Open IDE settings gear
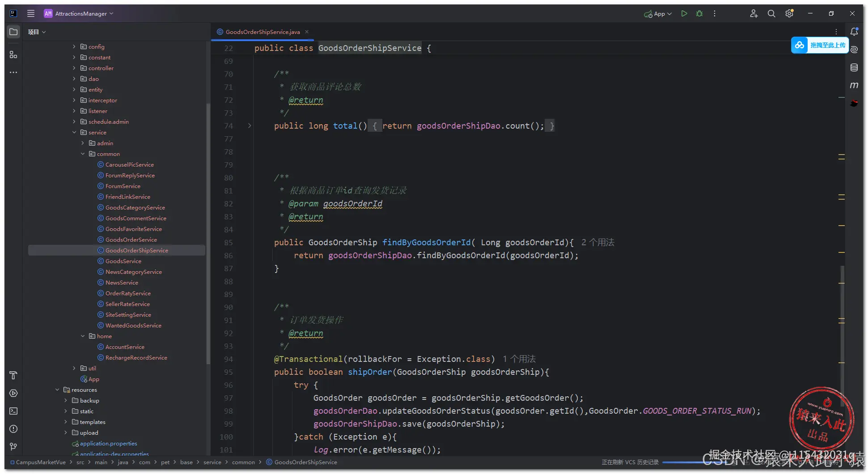 789,13
